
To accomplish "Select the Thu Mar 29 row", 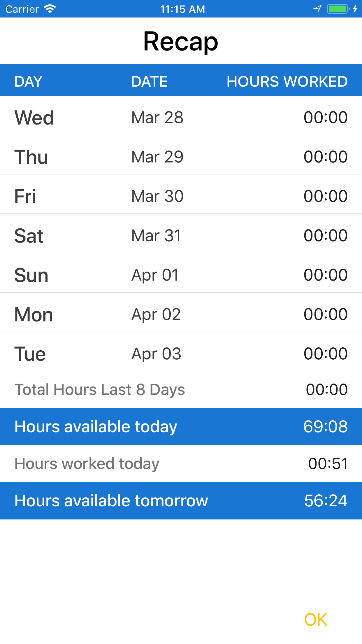I will [181, 157].
